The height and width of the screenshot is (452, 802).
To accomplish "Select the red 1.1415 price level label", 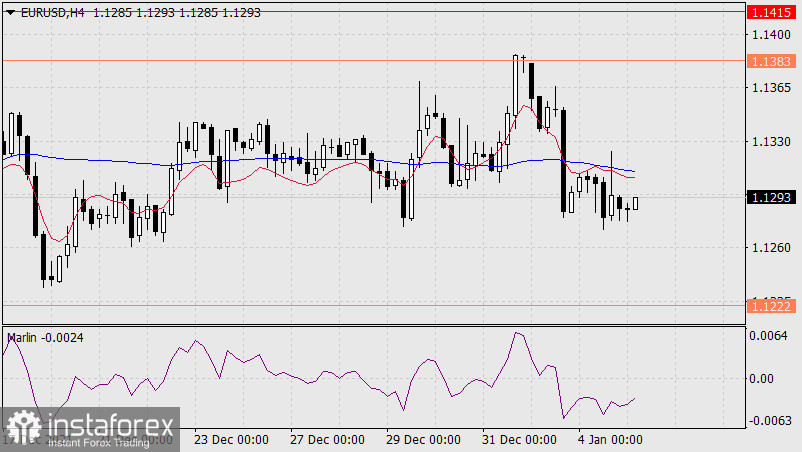I will pyautogui.click(x=771, y=12).
